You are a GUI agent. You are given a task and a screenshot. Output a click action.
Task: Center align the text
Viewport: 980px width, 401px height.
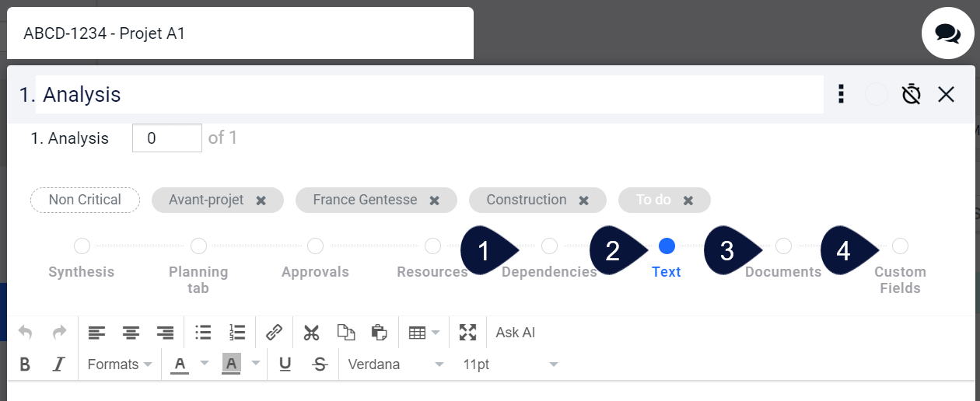(x=131, y=333)
